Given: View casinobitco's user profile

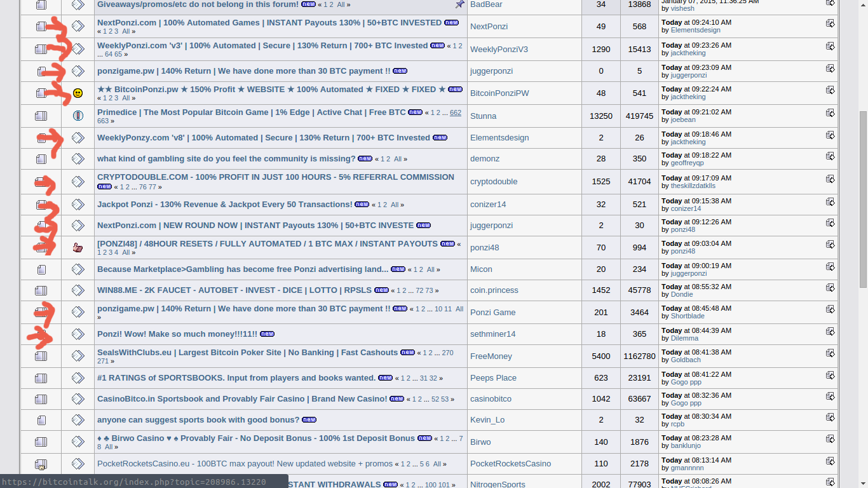Looking at the screenshot, I should click(491, 399).
